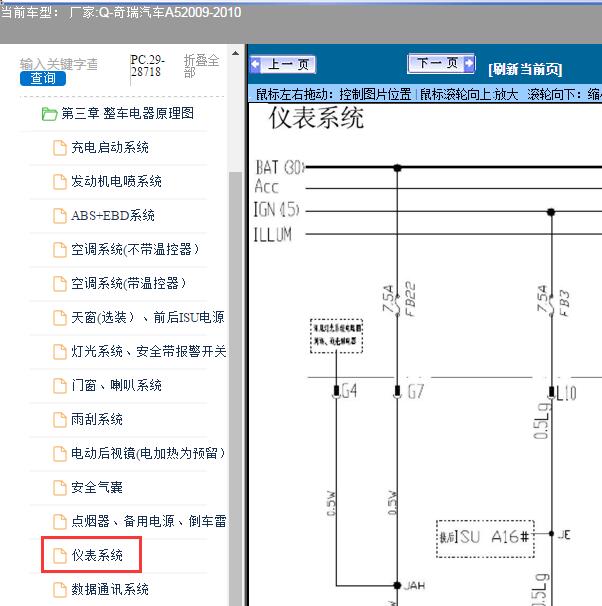Click the document icon beside 充电启动系统
Image resolution: width=602 pixels, height=606 pixels.
tap(60, 148)
